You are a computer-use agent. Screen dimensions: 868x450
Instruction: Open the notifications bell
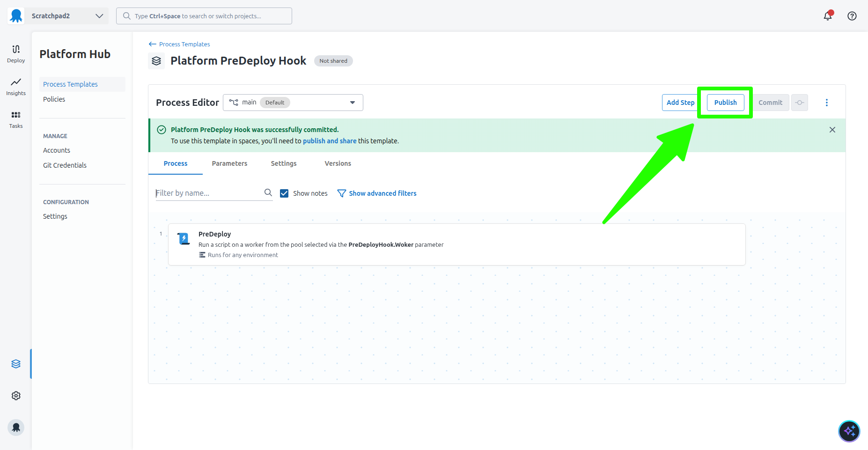(x=828, y=16)
